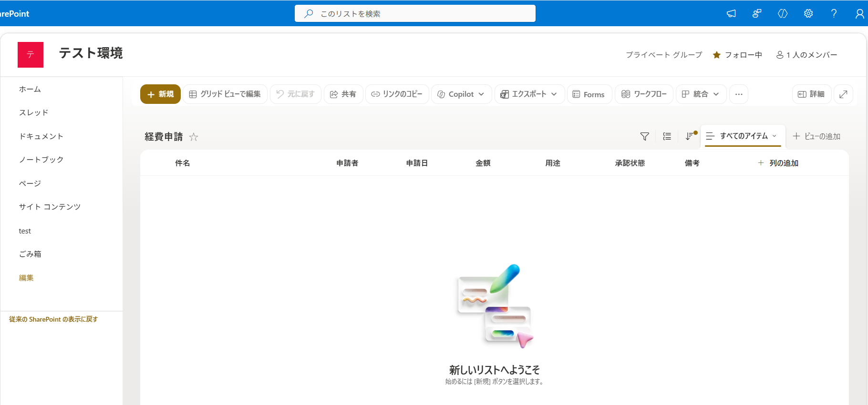The height and width of the screenshot is (405, 868).
Task: Expand the エクスポート dropdown
Action: pos(530,94)
